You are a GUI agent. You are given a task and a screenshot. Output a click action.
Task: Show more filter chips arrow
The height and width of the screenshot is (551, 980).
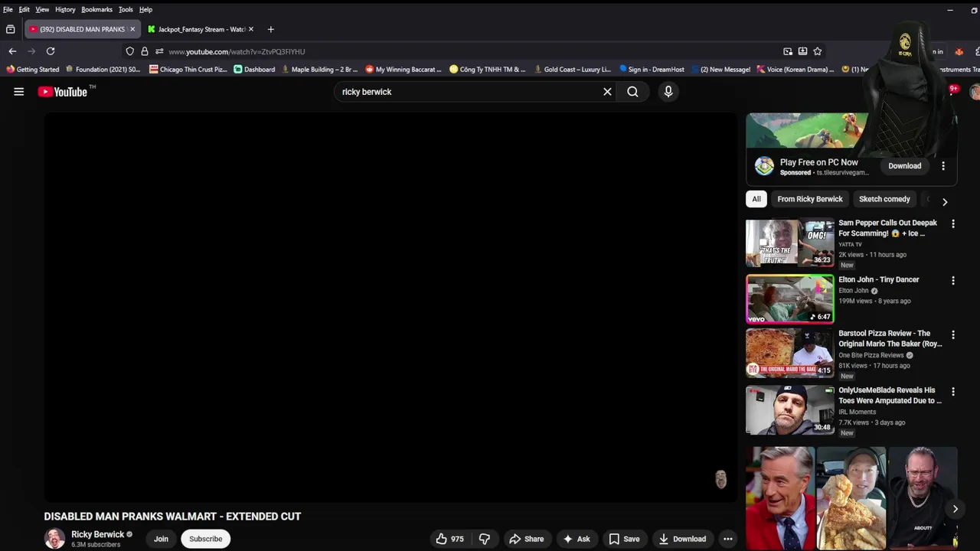tap(945, 202)
